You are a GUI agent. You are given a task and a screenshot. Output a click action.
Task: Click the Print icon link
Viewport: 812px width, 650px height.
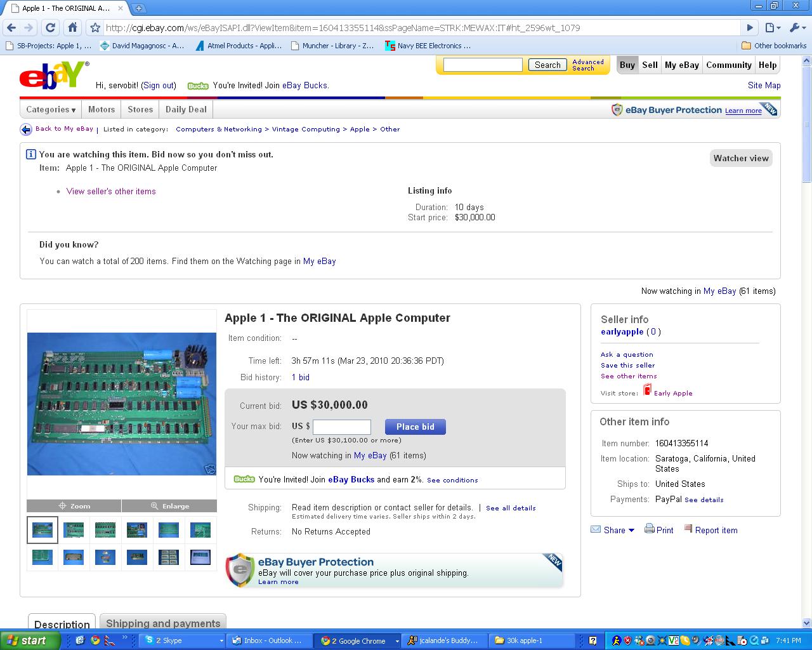coord(659,529)
